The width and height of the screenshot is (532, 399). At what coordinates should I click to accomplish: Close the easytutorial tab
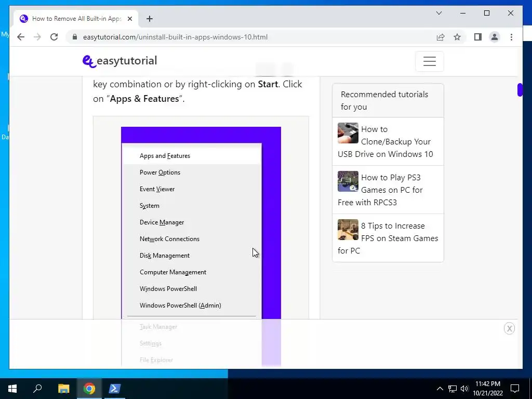pyautogui.click(x=129, y=19)
